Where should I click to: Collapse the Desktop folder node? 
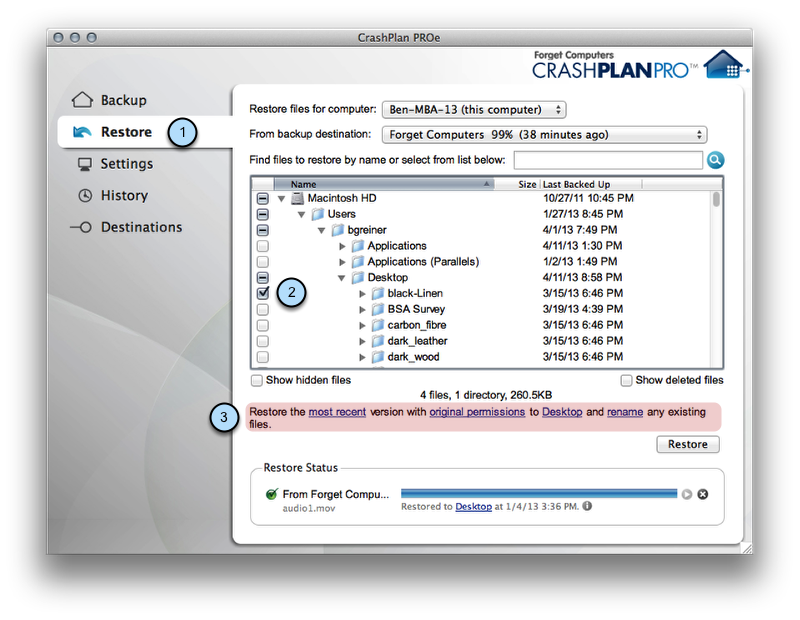pos(341,278)
